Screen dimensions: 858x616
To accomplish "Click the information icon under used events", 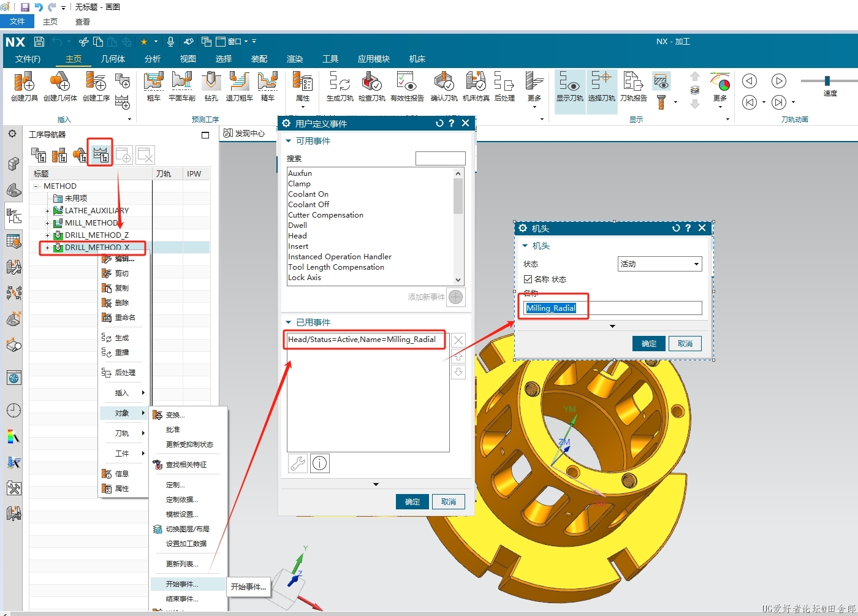I will pos(320,463).
